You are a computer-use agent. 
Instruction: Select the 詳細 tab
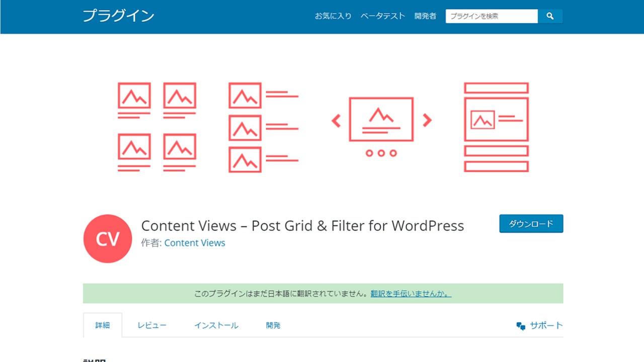(x=103, y=325)
